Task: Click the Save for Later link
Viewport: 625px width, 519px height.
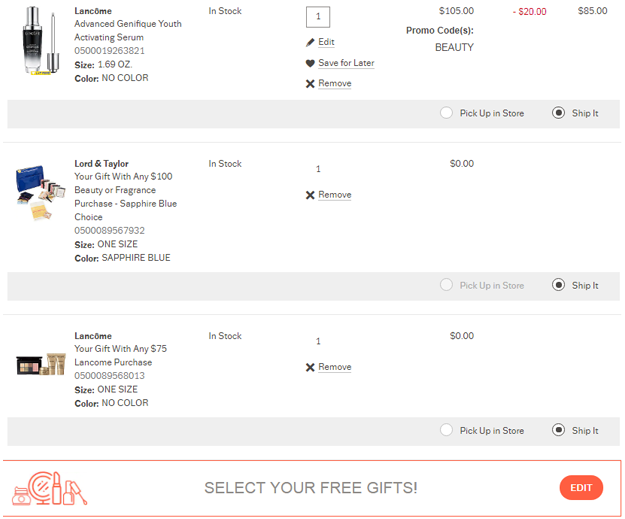Action: coord(346,63)
